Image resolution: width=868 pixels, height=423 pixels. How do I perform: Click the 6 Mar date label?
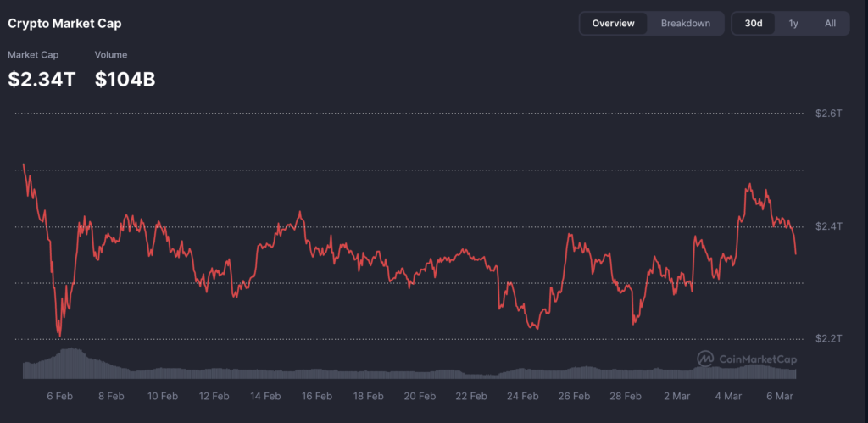pyautogui.click(x=780, y=396)
